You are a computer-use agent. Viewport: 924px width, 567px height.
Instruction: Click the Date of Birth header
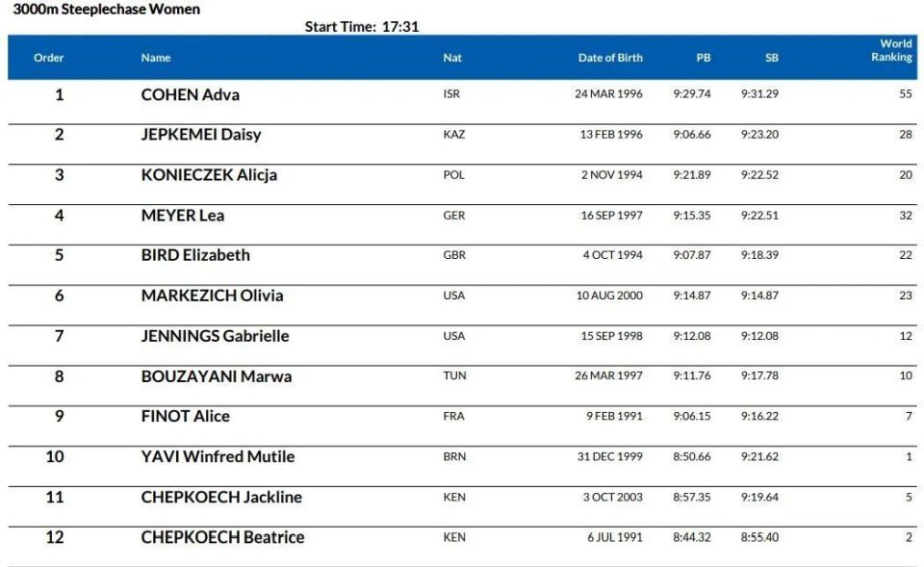[x=610, y=58]
